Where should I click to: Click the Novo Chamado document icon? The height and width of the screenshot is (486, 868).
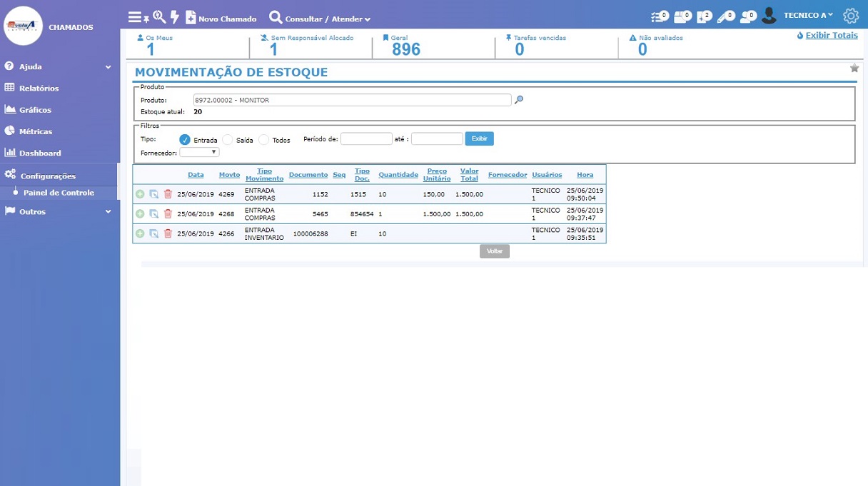tap(191, 18)
